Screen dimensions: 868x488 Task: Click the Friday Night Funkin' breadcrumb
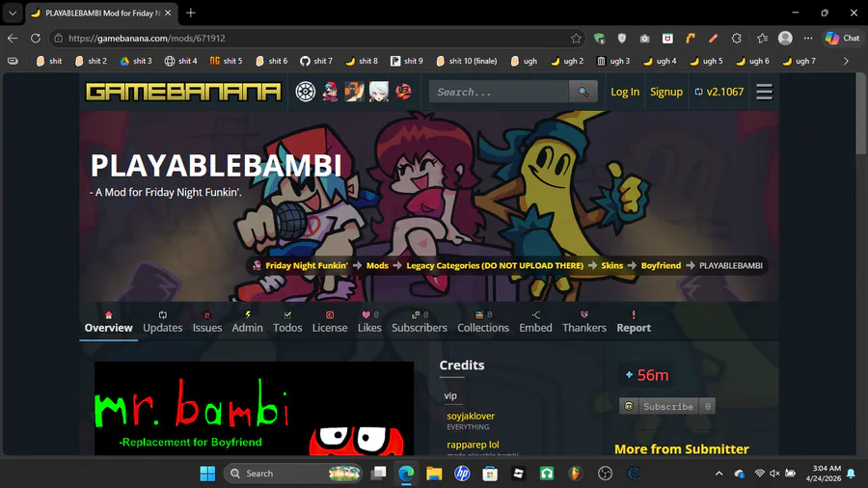point(306,265)
